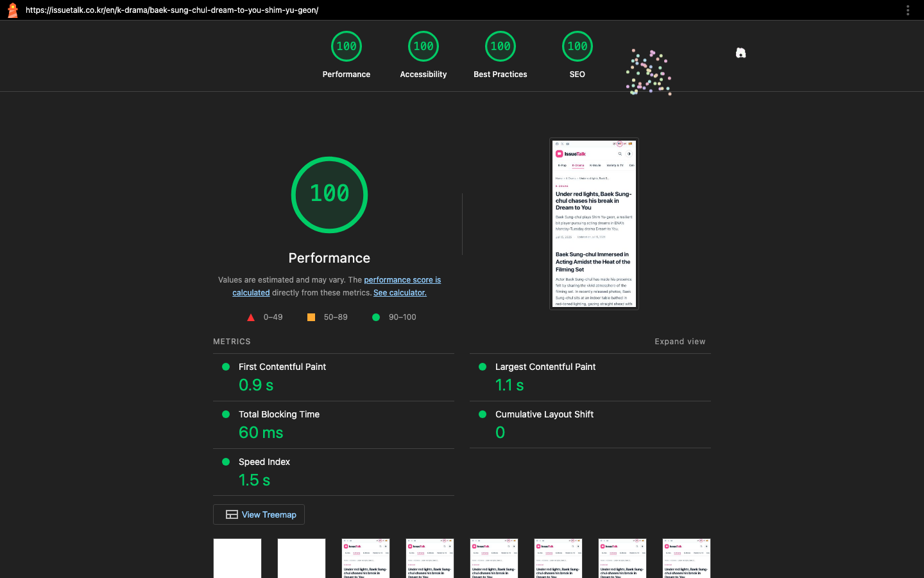Click the large Performance 100 gauge
The image size is (924, 578).
click(329, 195)
